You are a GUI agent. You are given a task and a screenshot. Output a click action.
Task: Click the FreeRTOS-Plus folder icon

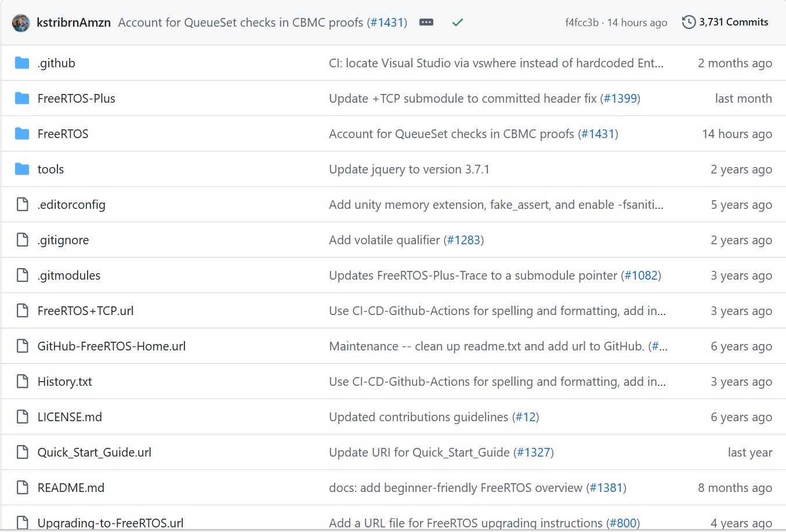pos(22,98)
